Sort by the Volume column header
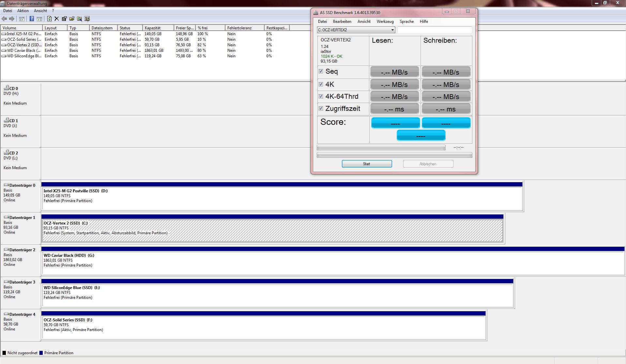This screenshot has height=364, width=626. coord(21,28)
